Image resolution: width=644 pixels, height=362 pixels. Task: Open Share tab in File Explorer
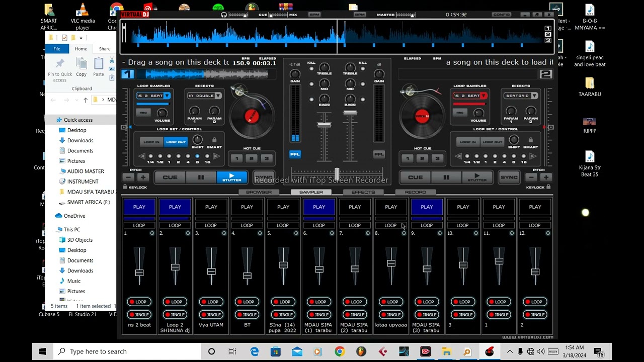click(105, 49)
